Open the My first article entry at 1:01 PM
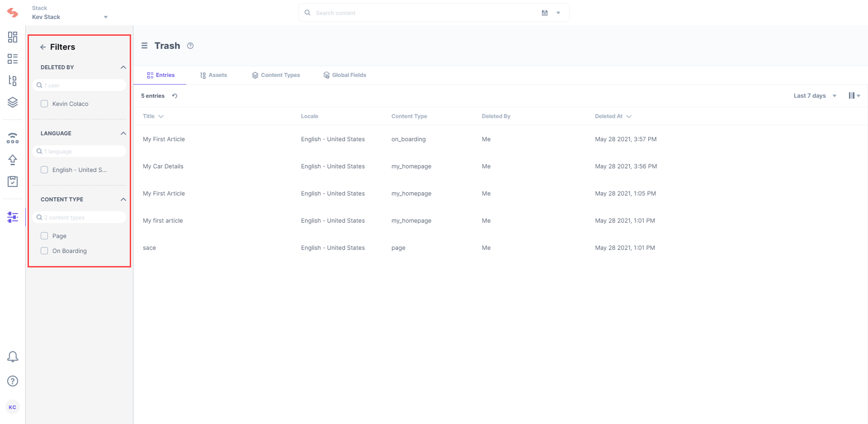This screenshot has width=868, height=424. pos(163,221)
